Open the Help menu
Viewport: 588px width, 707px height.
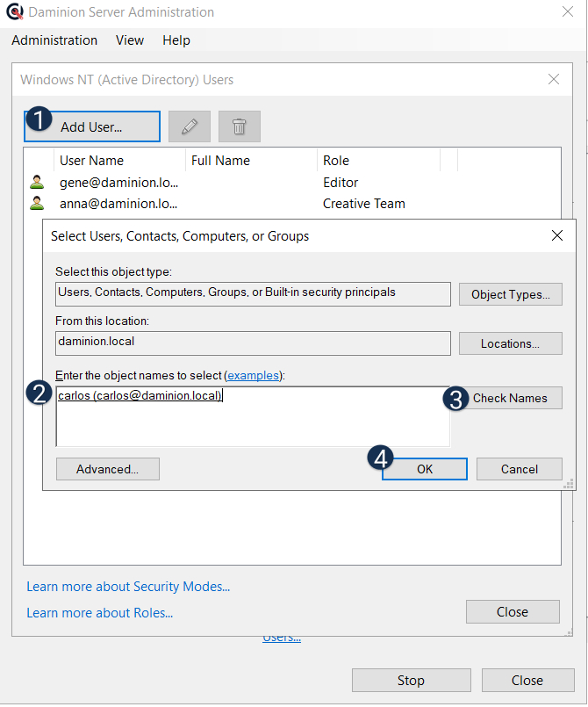click(176, 40)
